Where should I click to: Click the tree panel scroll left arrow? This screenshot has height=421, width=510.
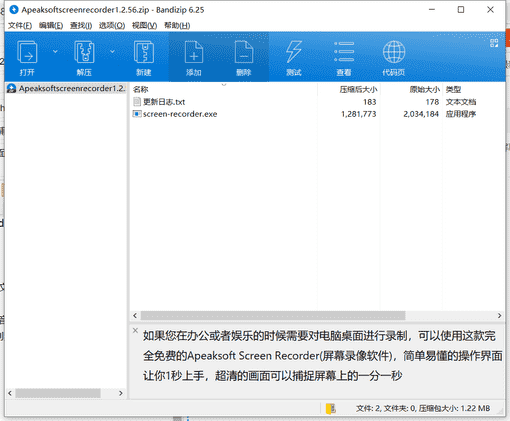(10, 393)
